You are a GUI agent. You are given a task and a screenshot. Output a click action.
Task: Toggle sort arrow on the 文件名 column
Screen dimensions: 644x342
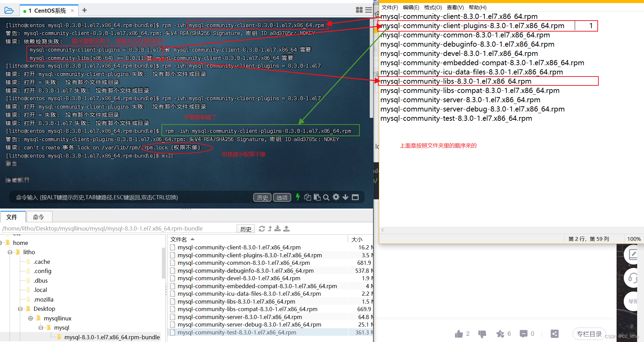coord(192,239)
